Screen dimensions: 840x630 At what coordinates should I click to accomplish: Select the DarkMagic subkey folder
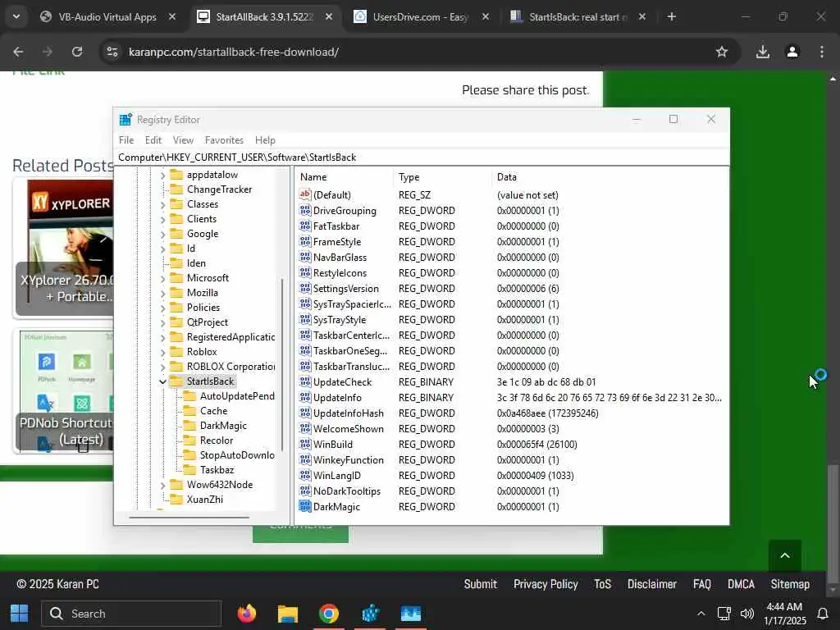point(223,426)
